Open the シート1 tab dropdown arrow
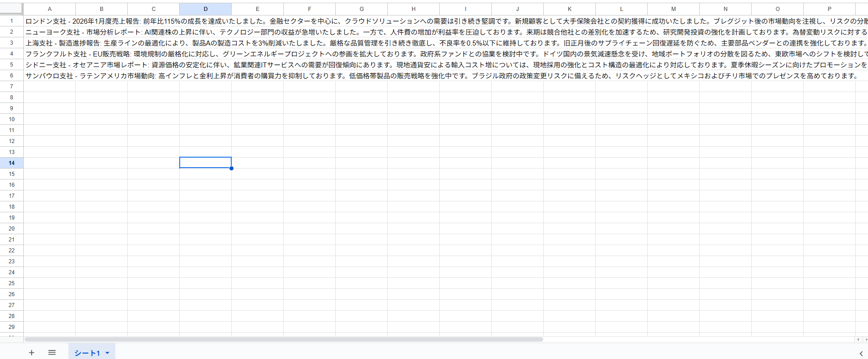Screen dimensions: 868x359 click(108, 353)
